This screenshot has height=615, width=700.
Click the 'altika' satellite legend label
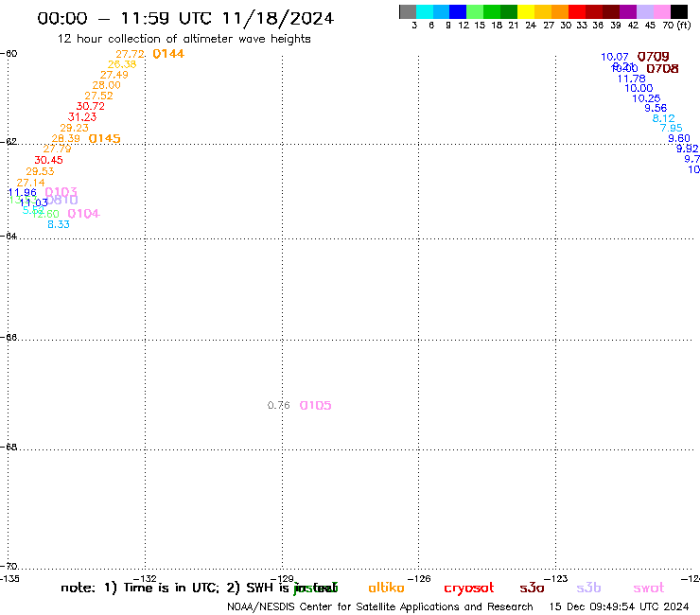click(x=386, y=588)
